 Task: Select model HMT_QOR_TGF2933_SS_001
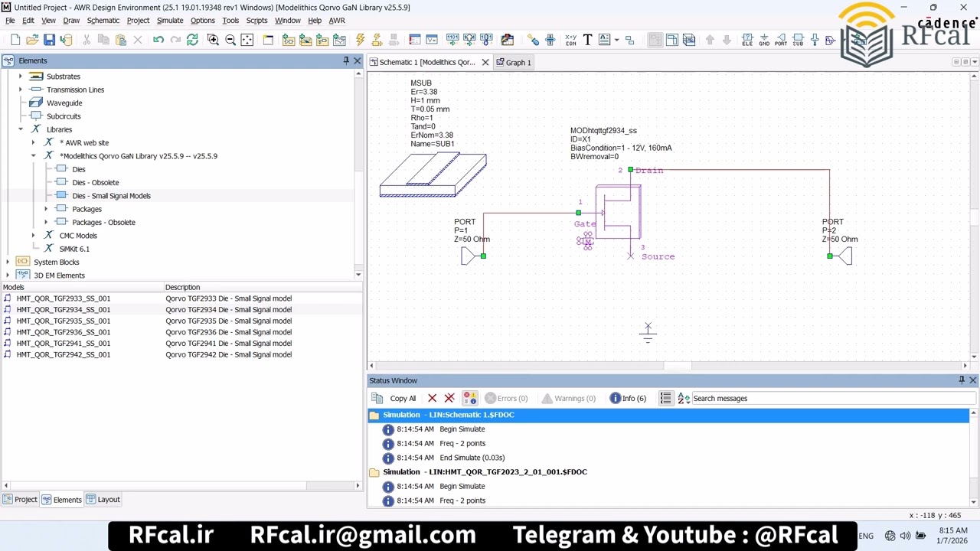point(64,298)
